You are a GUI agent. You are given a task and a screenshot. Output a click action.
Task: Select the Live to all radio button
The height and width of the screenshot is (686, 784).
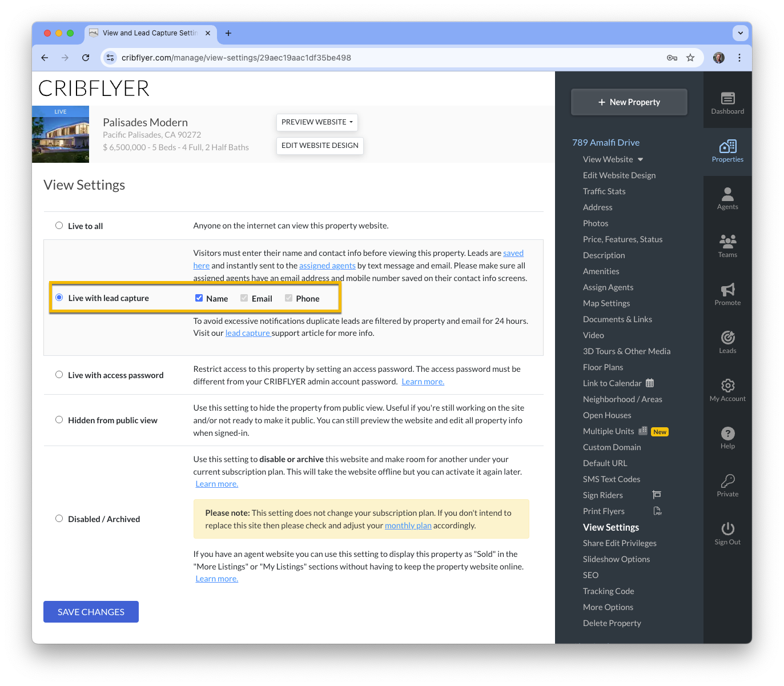click(x=59, y=226)
